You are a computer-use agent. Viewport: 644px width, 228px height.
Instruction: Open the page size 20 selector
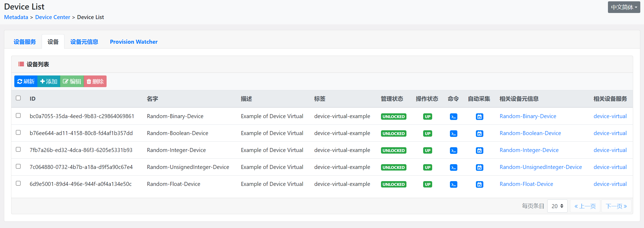(x=557, y=206)
